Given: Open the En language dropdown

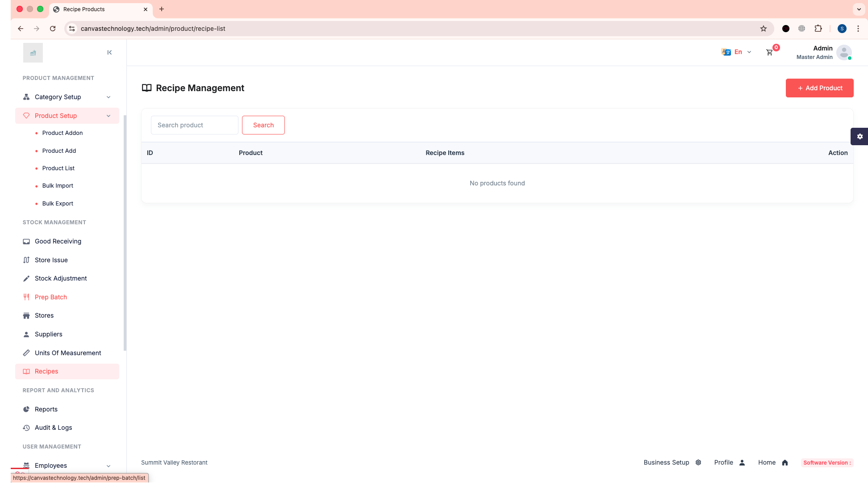Looking at the screenshot, I should [x=737, y=52].
